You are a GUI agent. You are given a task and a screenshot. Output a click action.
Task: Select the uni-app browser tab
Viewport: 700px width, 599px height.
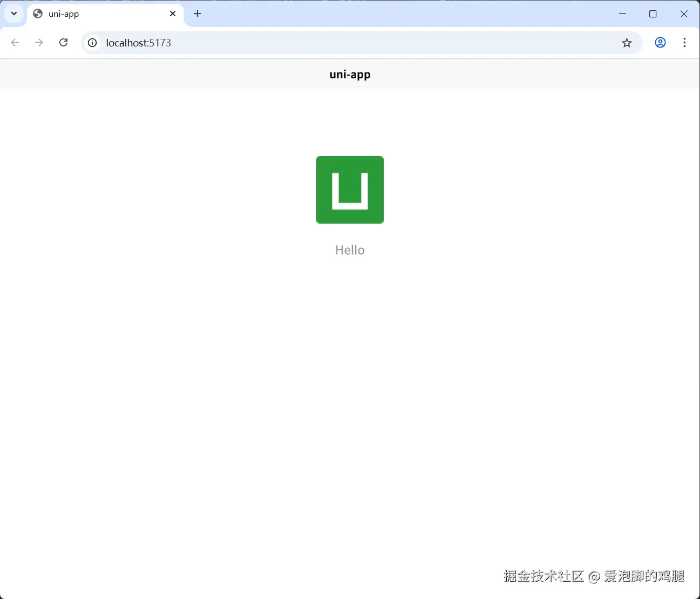tap(105, 14)
